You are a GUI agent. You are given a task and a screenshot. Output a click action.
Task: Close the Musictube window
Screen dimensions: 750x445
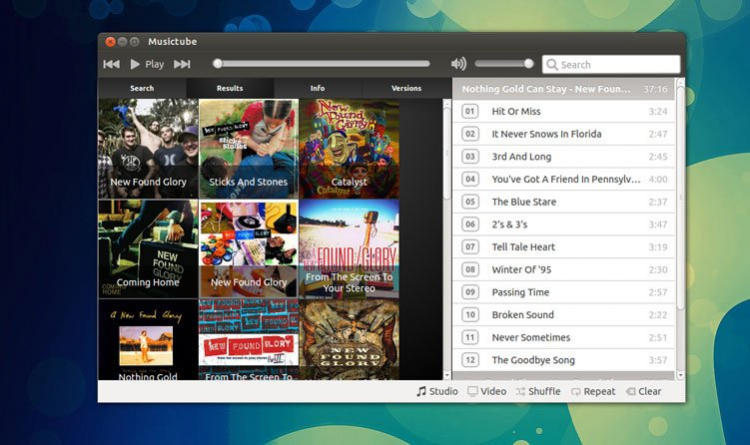pos(110,42)
